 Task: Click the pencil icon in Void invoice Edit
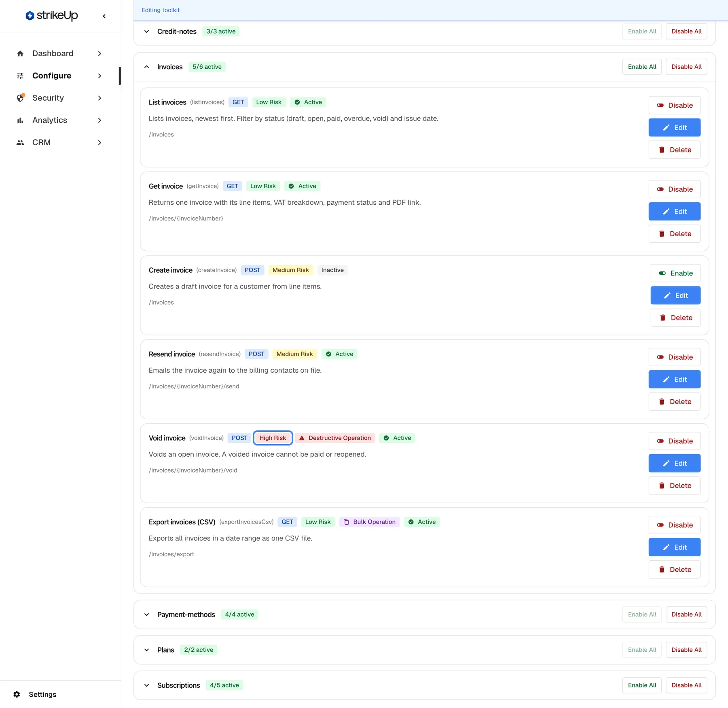tap(666, 463)
